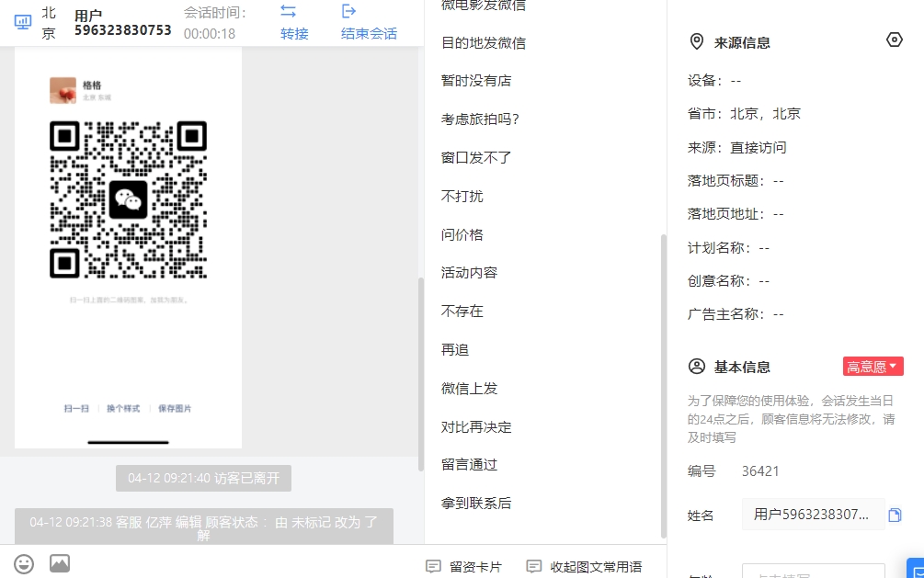Click the 结束会话 end session label
The height and width of the screenshot is (578, 924).
point(369,34)
